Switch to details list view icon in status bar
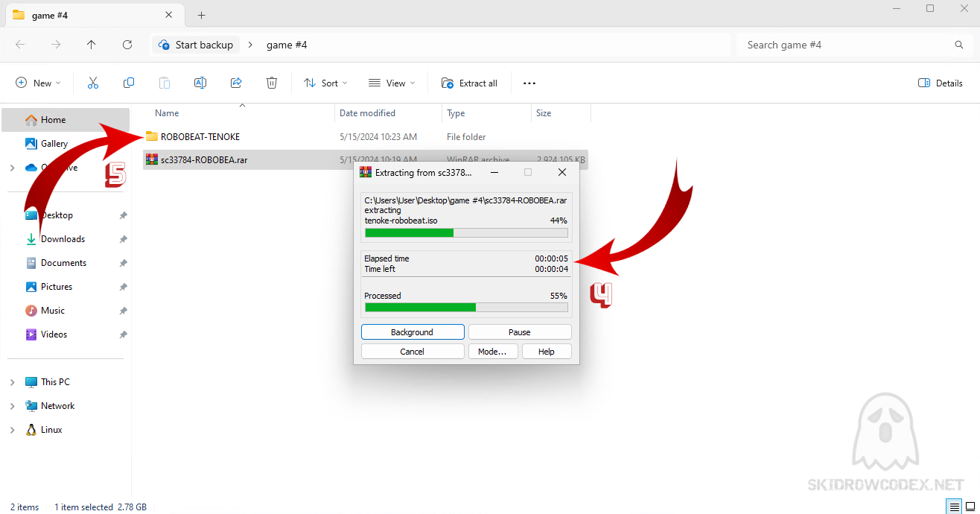This screenshot has width=980, height=514. tap(952, 507)
